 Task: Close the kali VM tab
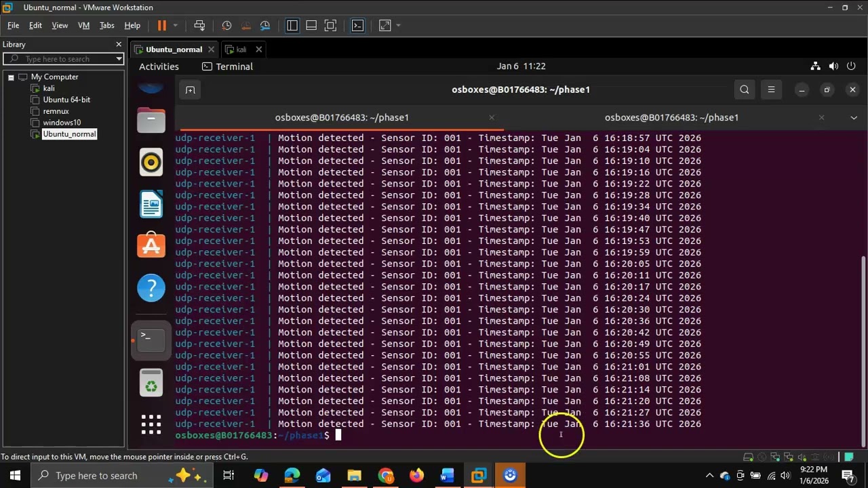259,49
